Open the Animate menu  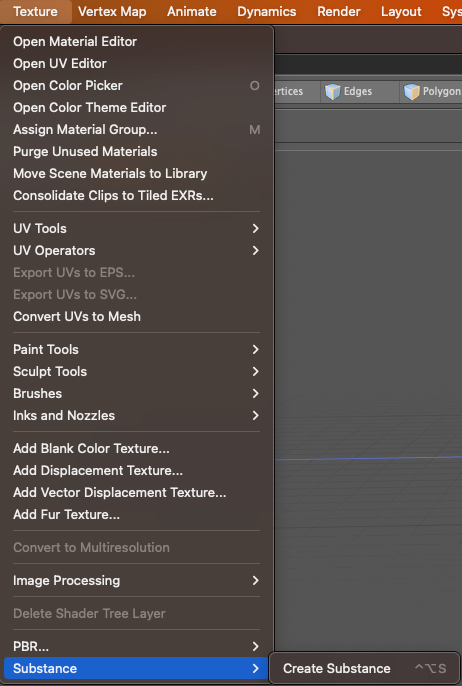192,11
